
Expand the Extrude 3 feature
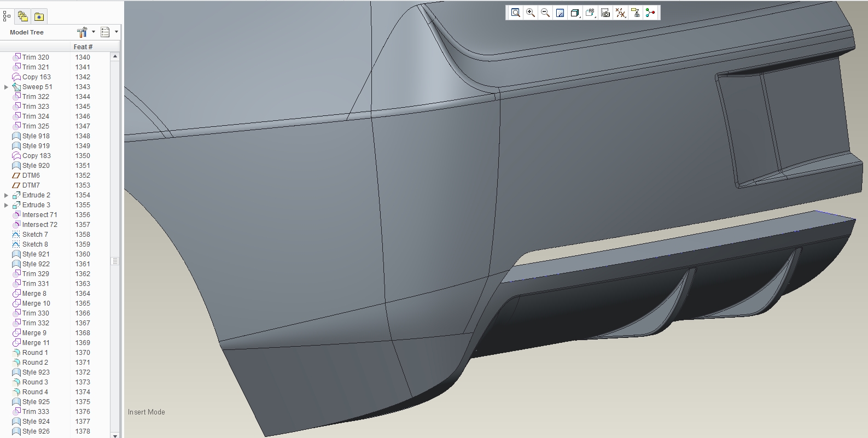click(x=6, y=205)
